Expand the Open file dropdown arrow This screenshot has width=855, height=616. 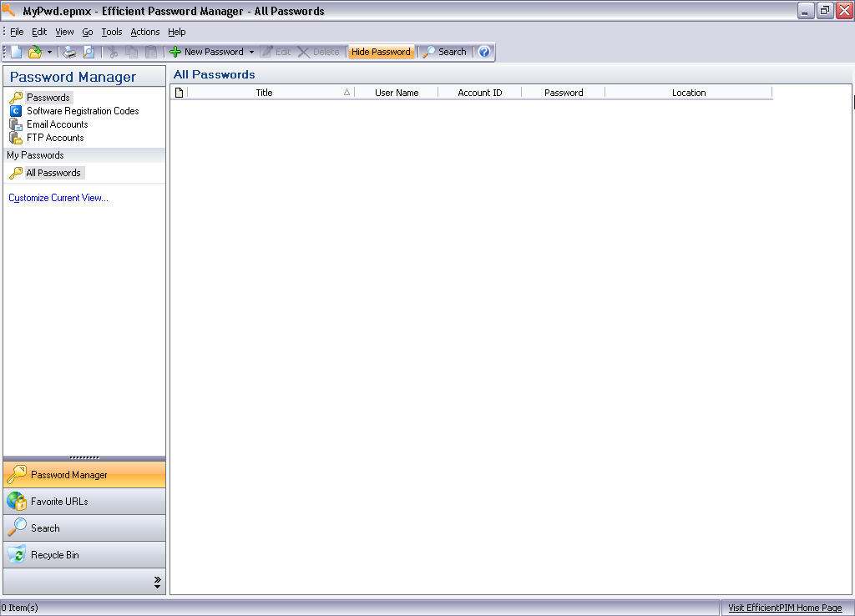point(49,53)
